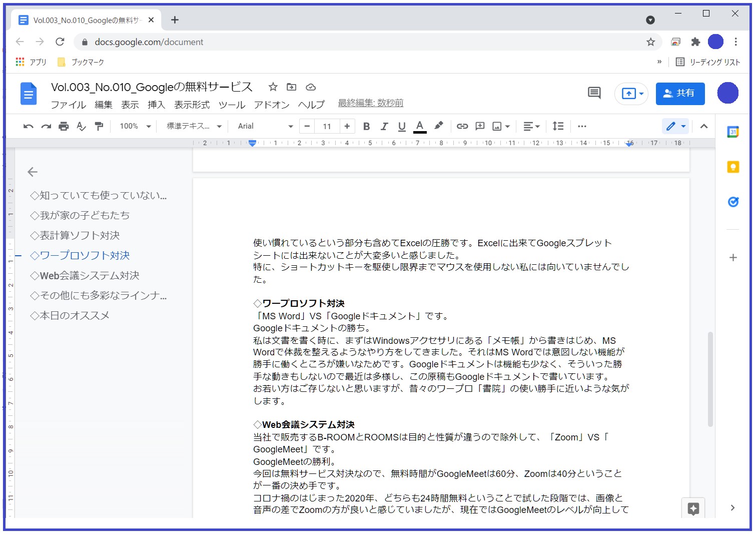The width and height of the screenshot is (756, 535).
Task: Click the print icon
Action: coord(64,127)
